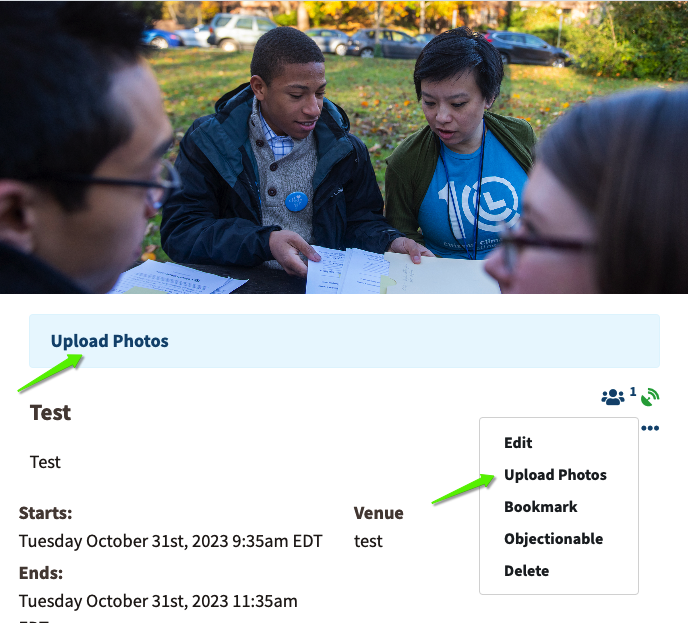The height and width of the screenshot is (623, 688).
Task: Click the attendees group icon
Action: click(x=613, y=397)
